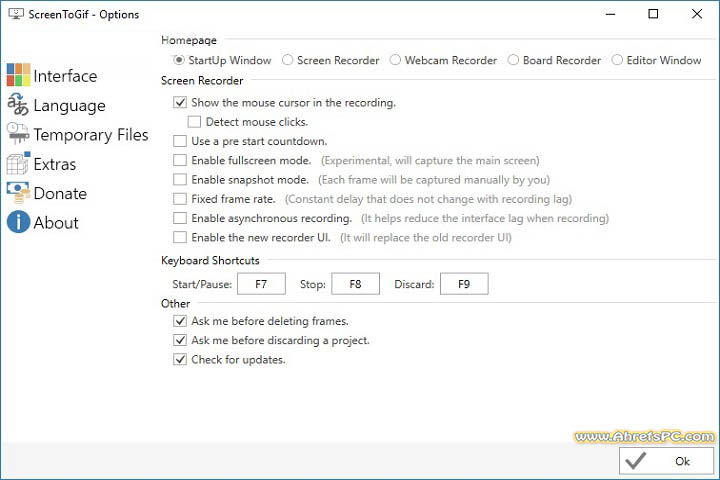Click the Other section heading
Viewport: 720px width, 480px height.
(175, 304)
